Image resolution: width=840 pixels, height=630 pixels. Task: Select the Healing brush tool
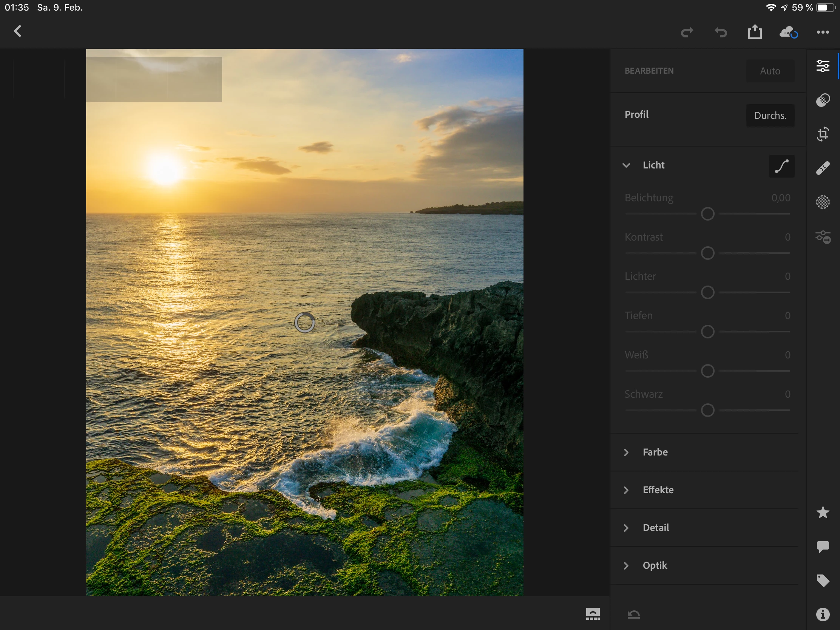pos(823,168)
